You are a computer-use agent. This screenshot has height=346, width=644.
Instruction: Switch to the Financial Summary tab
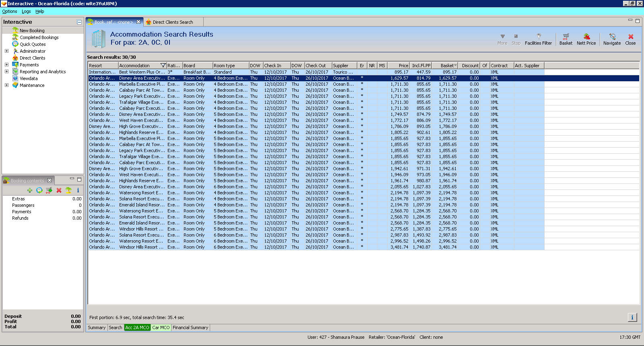tap(190, 327)
